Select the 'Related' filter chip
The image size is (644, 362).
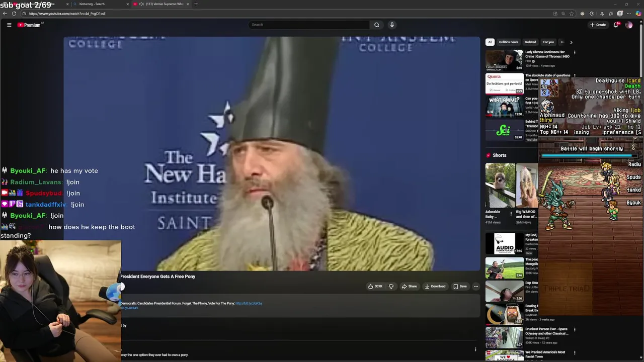(530, 42)
